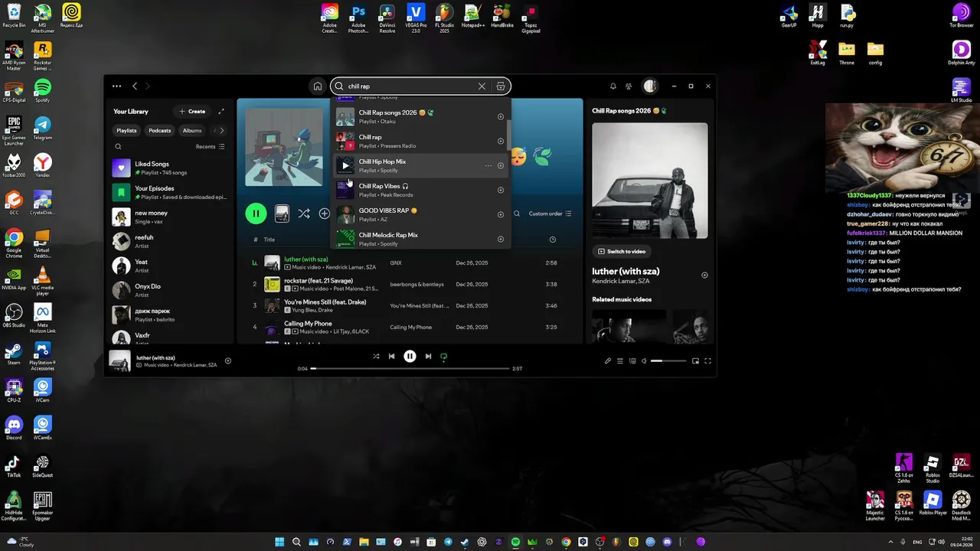Open the Windows Start button
The image size is (980, 551).
[279, 542]
